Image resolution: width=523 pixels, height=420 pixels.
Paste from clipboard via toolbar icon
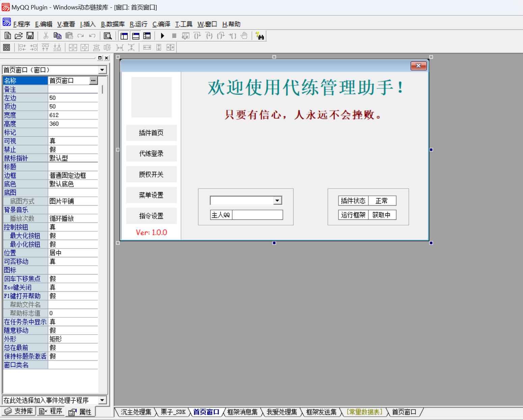[69, 36]
